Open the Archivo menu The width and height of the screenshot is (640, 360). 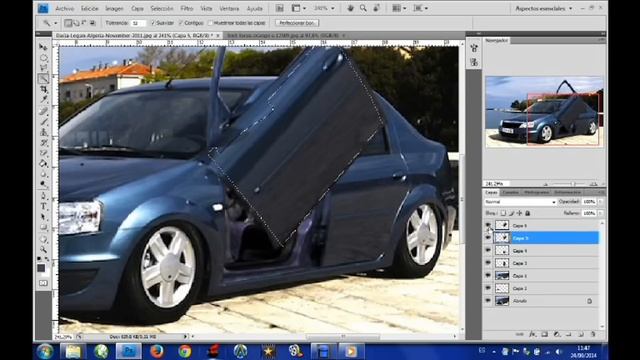coord(64,8)
